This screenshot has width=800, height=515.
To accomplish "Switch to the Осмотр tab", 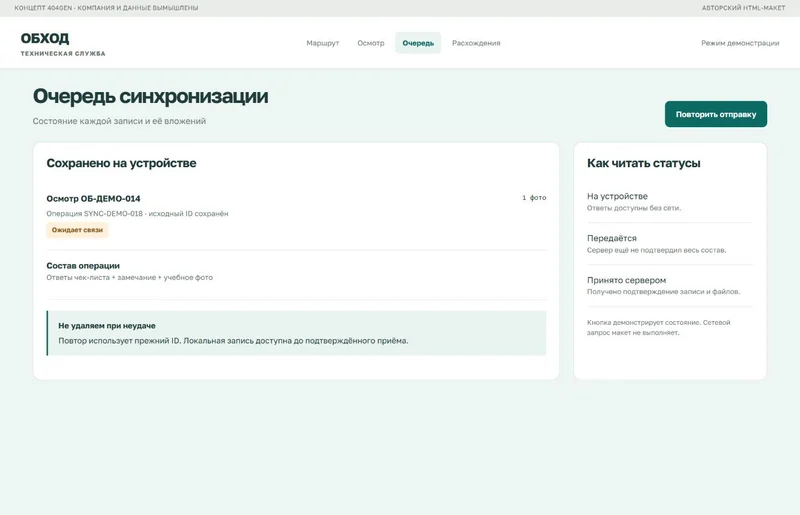I will point(370,43).
